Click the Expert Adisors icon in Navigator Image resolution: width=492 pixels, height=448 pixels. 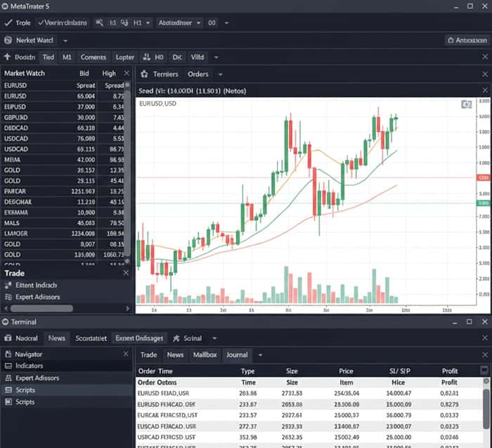tap(8, 378)
